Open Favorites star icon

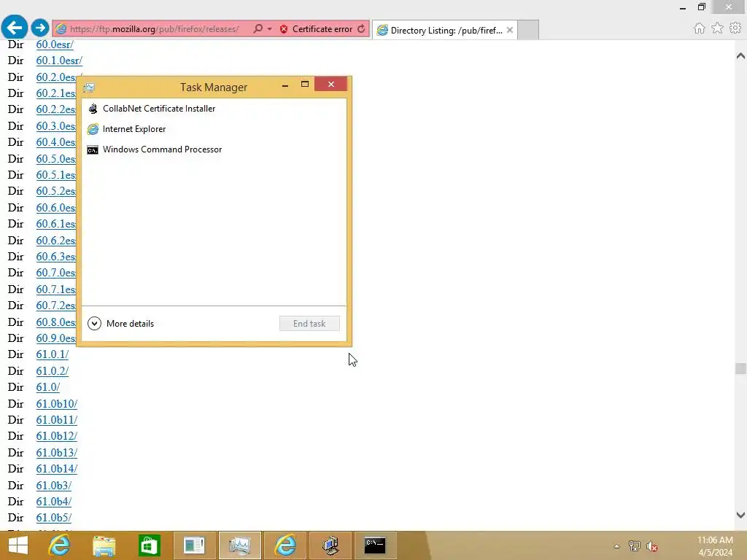point(717,28)
